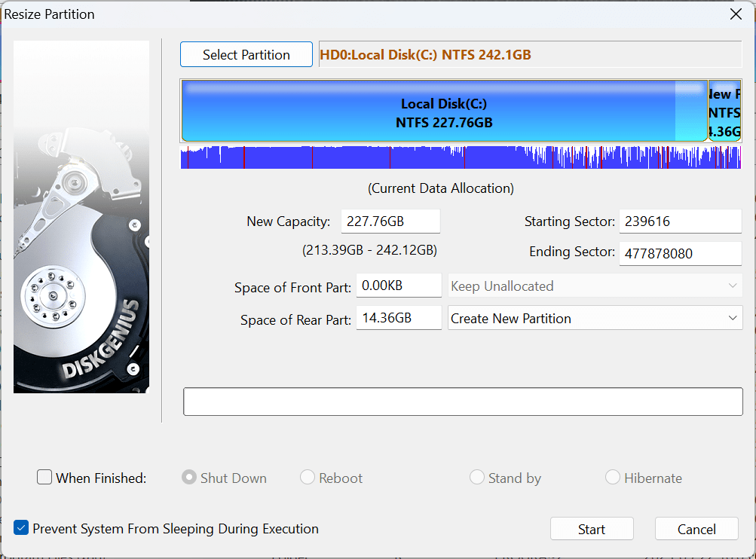Uncheck Prevent System From Sleeping option
The image size is (756, 559).
click(x=21, y=529)
